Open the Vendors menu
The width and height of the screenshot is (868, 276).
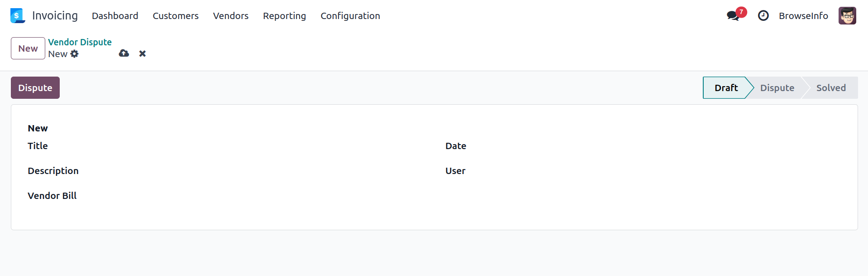[x=231, y=16]
